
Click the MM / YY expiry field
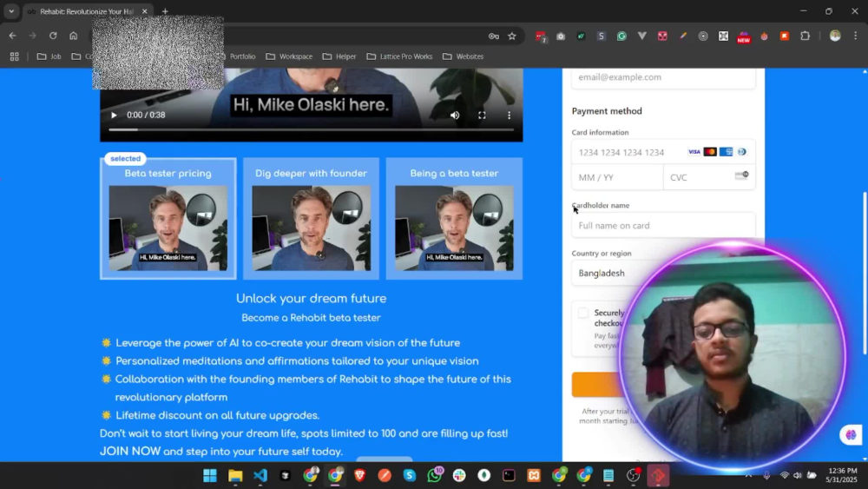pos(617,177)
